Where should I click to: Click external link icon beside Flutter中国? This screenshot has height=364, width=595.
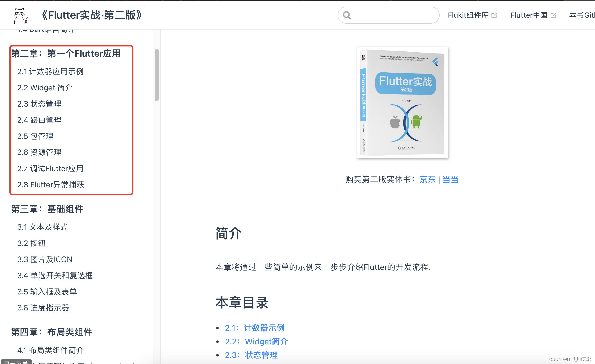(553, 16)
